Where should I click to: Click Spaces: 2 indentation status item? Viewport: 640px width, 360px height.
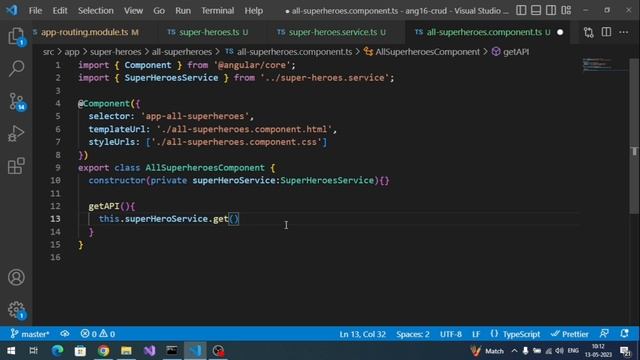coord(413,334)
